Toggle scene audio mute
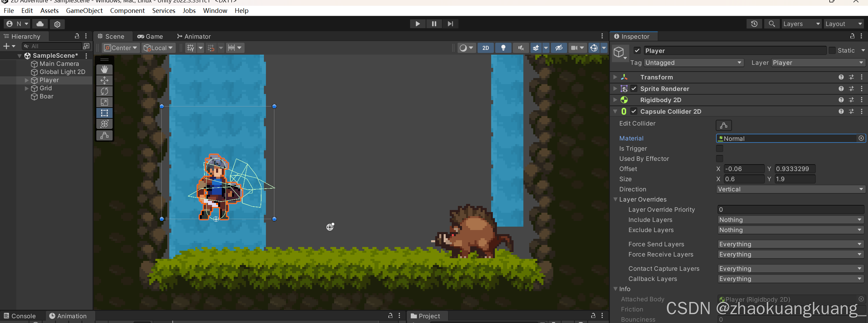868x323 pixels. tap(521, 48)
